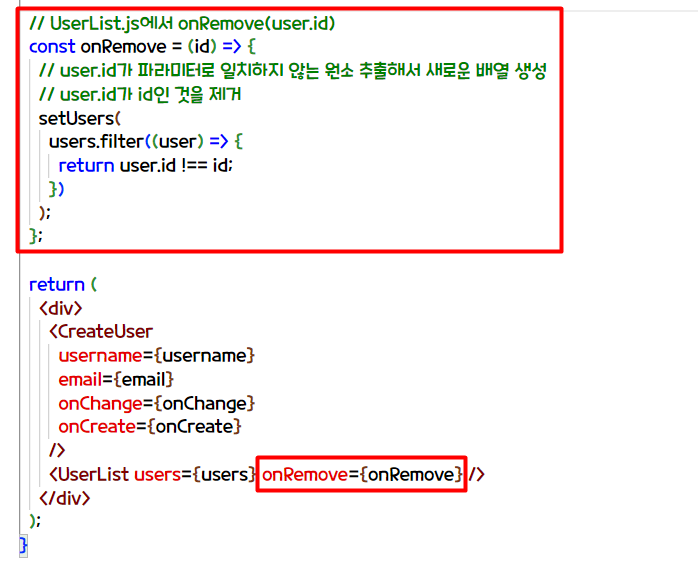Click the 'email={email}' prop

coord(116,379)
